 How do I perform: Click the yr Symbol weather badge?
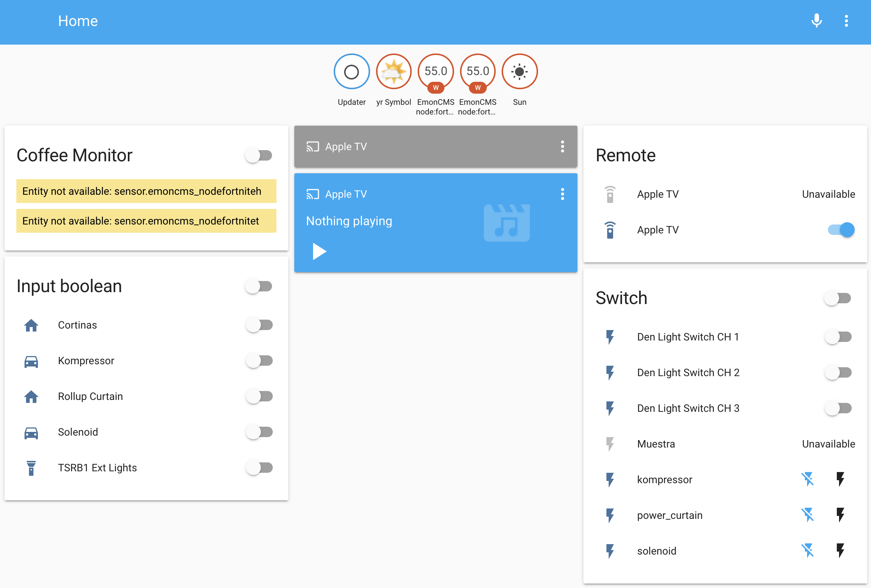393,72
